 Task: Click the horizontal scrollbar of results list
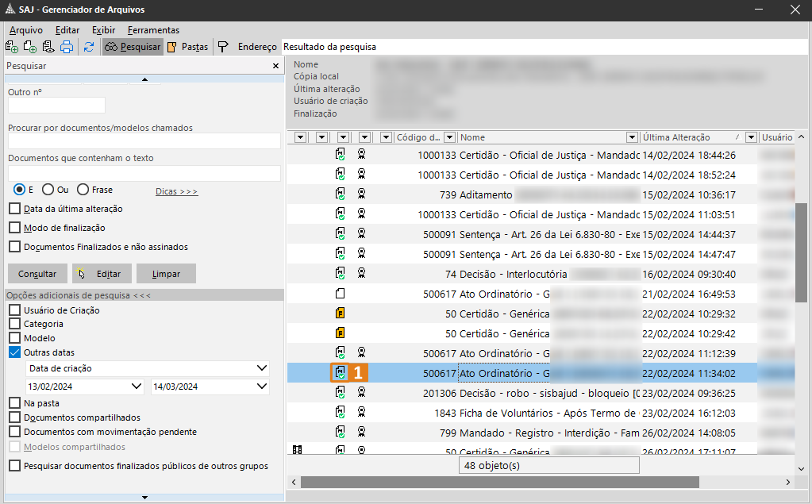click(x=500, y=483)
